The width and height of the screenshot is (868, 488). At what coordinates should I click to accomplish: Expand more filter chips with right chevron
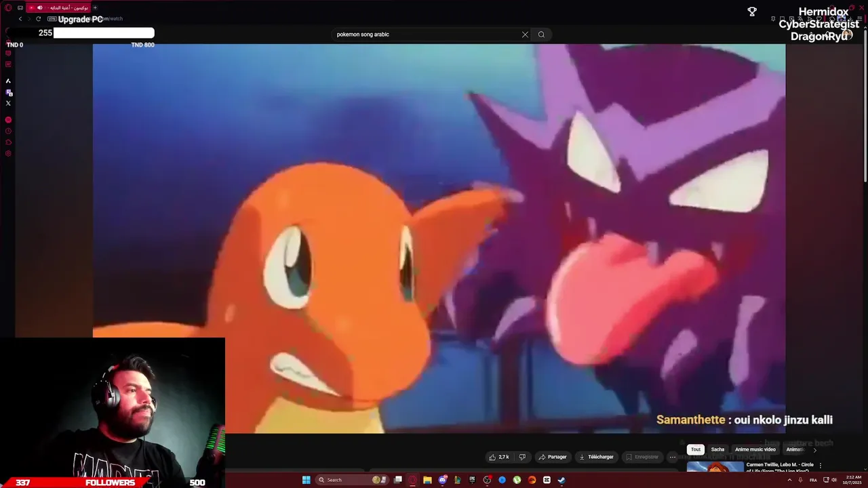pos(814,450)
